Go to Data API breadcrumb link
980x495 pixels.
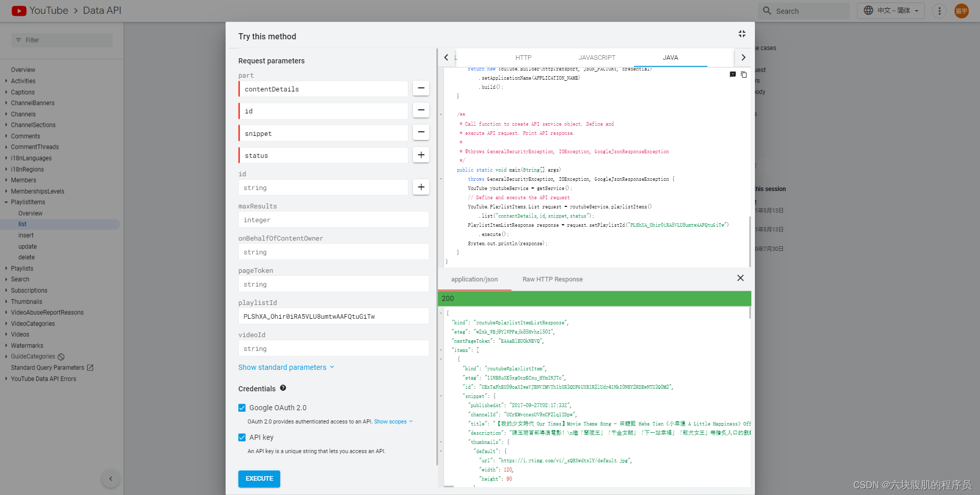pos(102,10)
